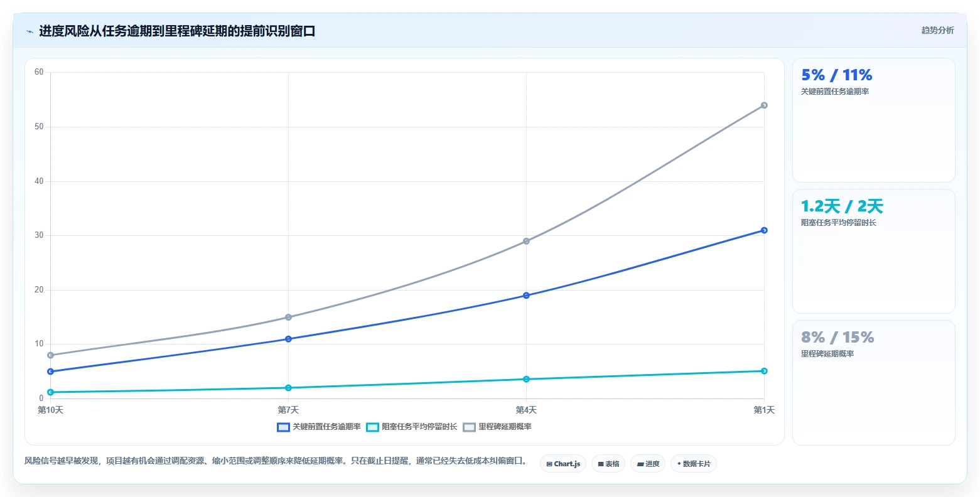This screenshot has width=980, height=497.
Task: Click the sparkle icon in 数据卡片 chip
Action: tap(679, 464)
